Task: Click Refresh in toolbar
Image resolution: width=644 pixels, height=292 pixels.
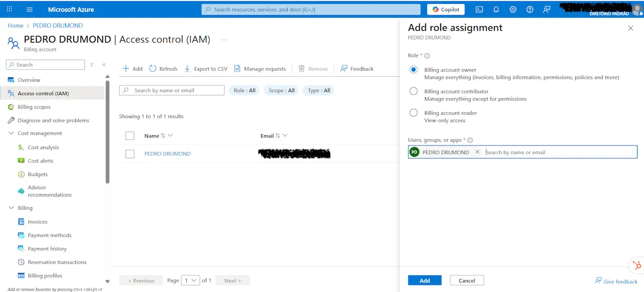Action: coord(163,69)
